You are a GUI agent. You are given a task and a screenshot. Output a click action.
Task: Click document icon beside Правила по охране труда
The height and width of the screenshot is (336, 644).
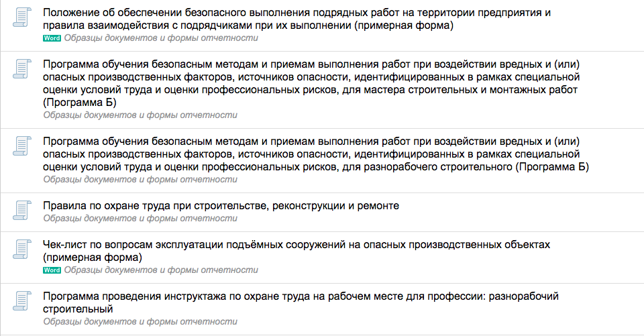point(23,210)
